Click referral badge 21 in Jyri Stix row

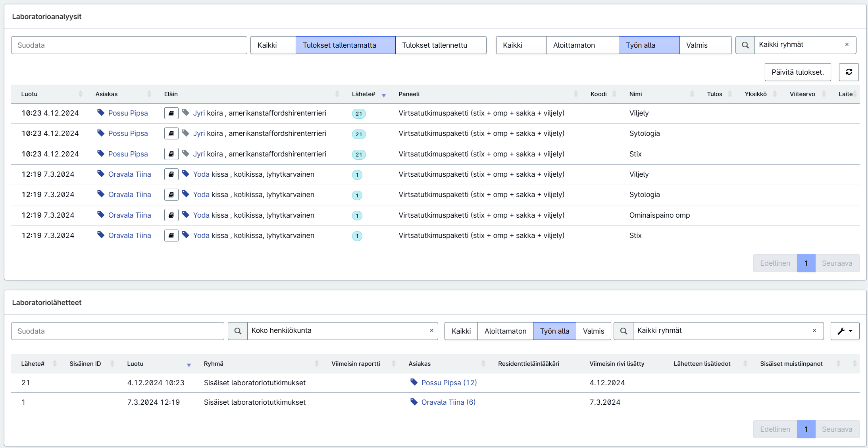tap(359, 154)
